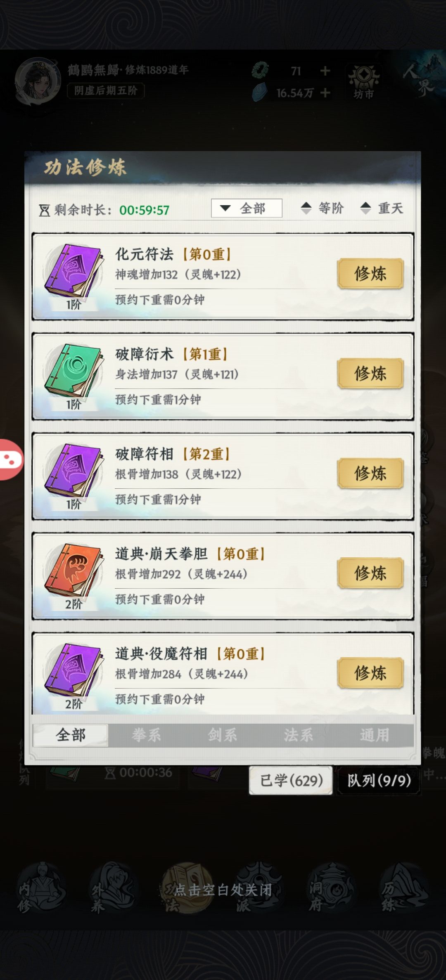Switch to the 剑系 tab
The image size is (446, 980).
[x=222, y=735]
